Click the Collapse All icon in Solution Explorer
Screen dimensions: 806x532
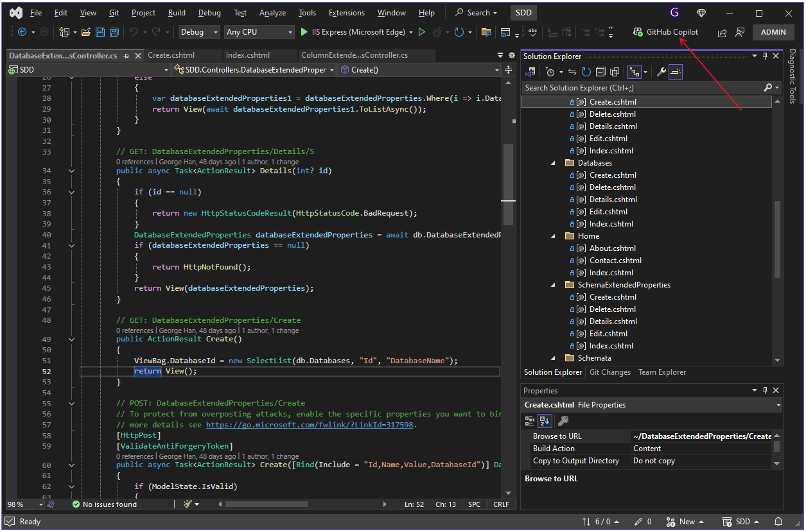tap(600, 72)
